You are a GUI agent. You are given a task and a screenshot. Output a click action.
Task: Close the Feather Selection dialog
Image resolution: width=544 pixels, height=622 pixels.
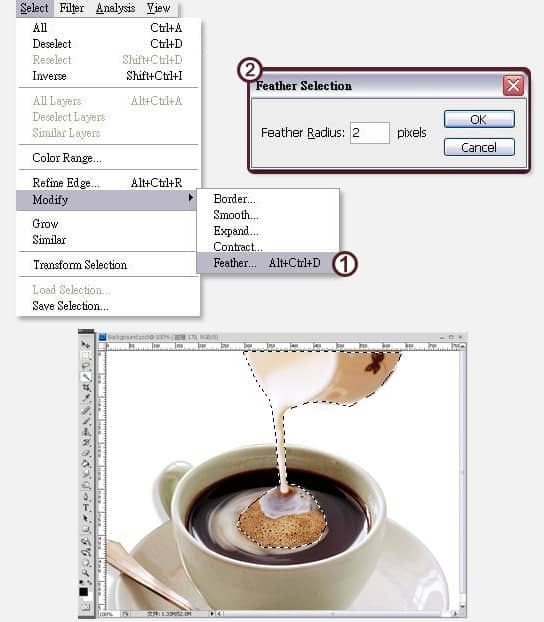click(513, 85)
